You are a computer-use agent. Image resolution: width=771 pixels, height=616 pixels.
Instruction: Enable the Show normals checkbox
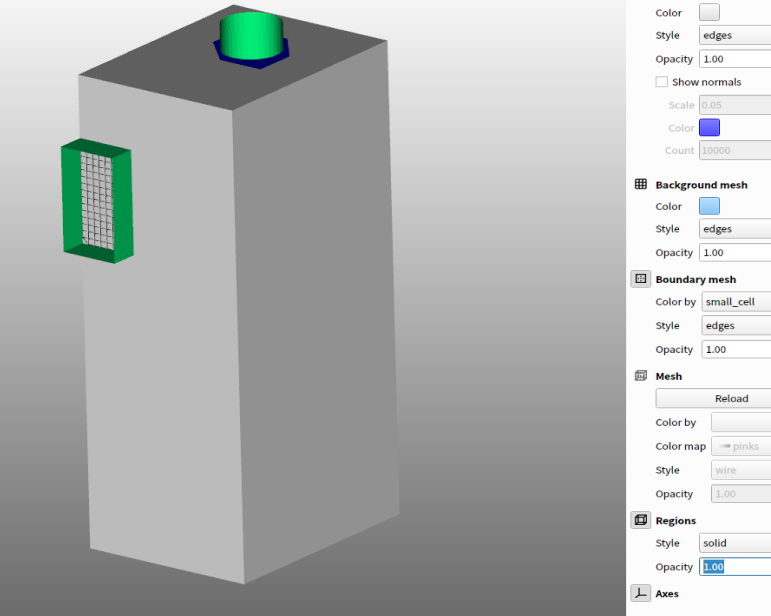click(x=661, y=82)
